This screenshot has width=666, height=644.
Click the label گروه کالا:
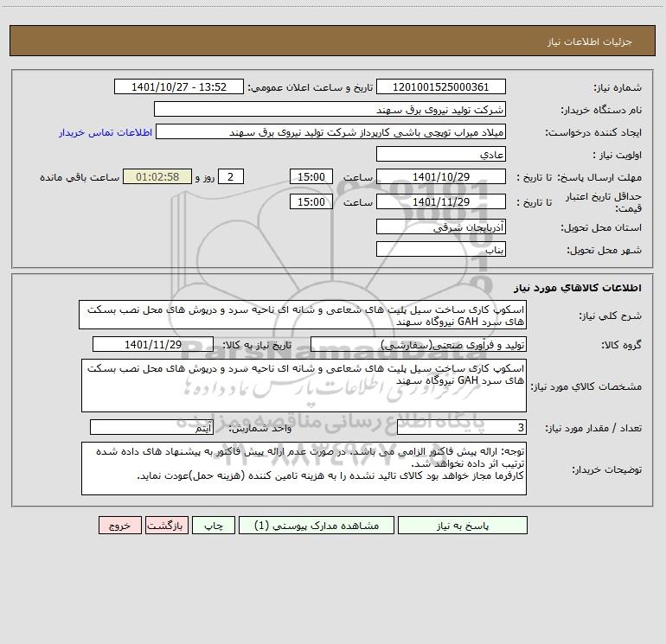pos(621,346)
